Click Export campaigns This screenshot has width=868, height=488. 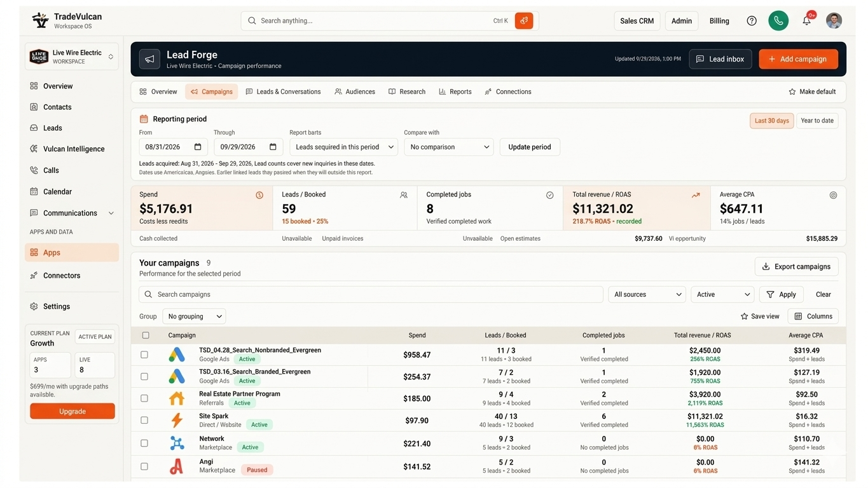click(796, 266)
